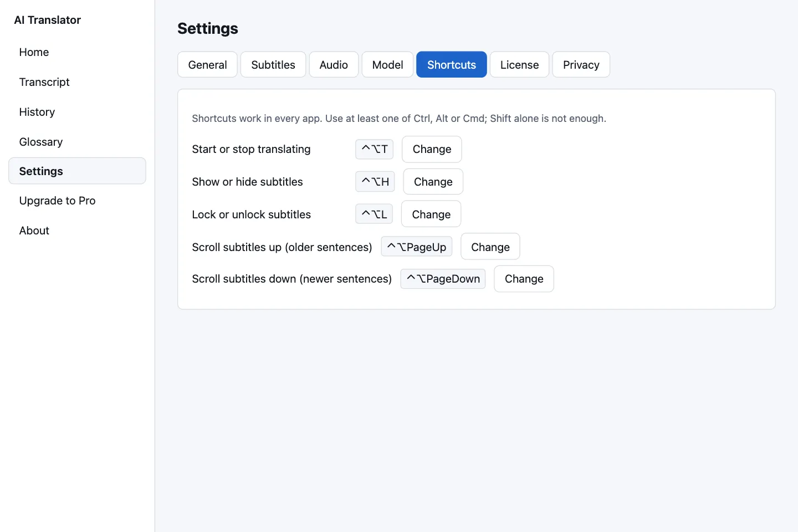Change the Scroll subtitles up shortcut
This screenshot has width=798, height=532.
point(490,247)
